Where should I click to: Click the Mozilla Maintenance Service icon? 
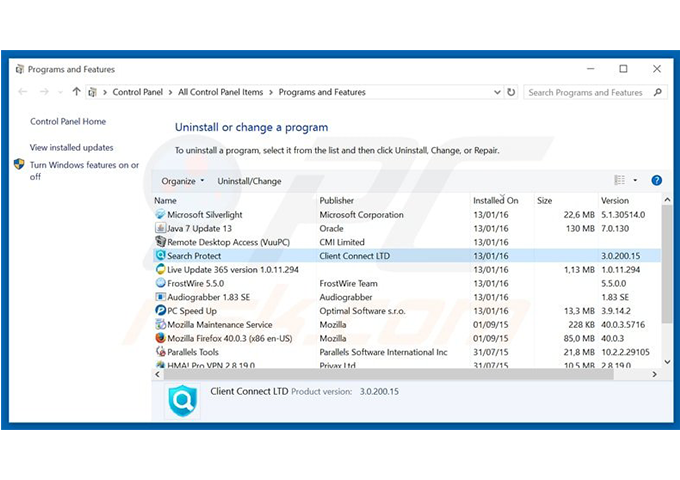coord(160,324)
